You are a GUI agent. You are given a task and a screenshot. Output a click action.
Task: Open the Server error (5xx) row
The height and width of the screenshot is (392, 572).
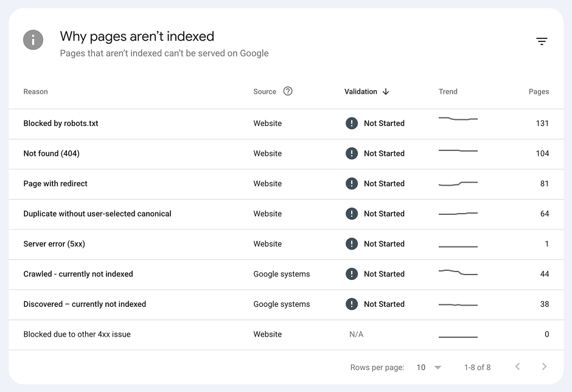(286, 244)
